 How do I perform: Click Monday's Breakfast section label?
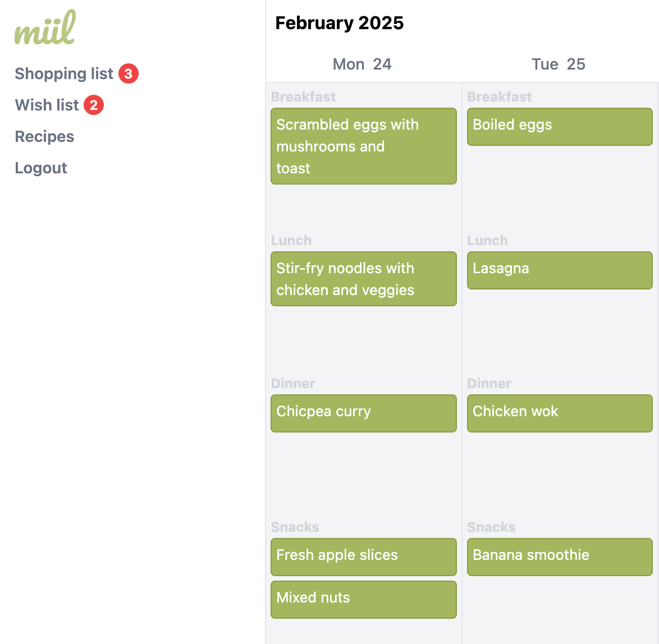point(303,96)
